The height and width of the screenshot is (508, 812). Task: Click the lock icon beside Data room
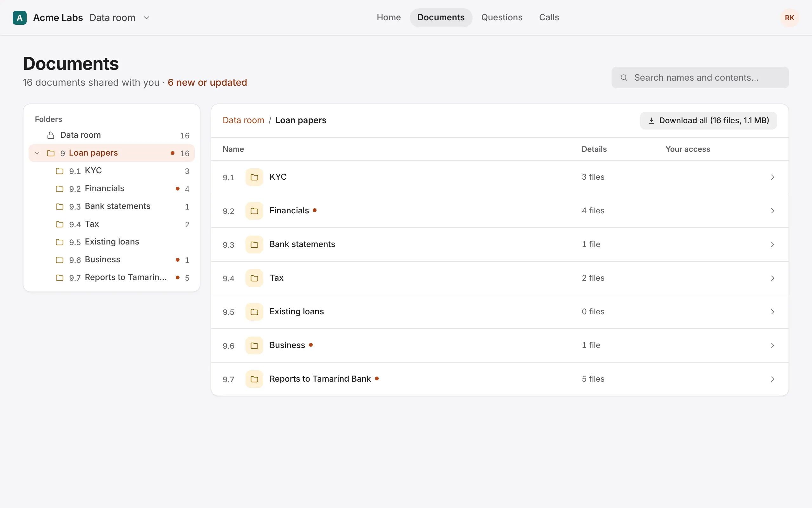51,135
